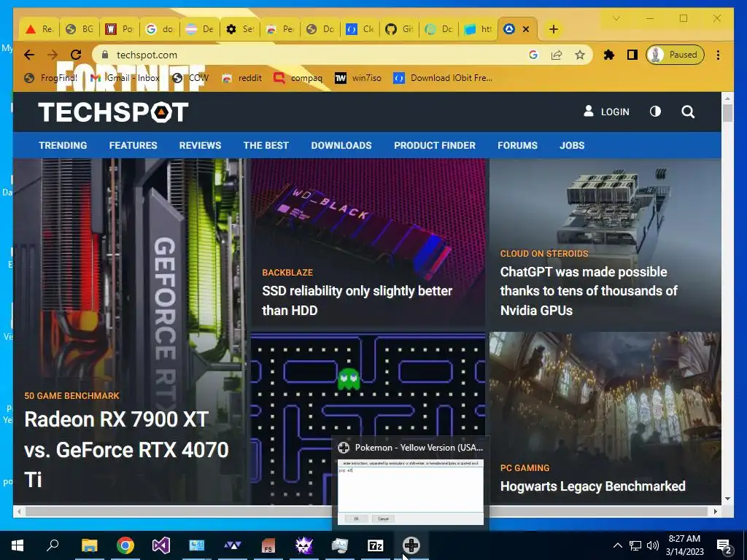This screenshot has height=560, width=747.
Task: Open the Radeon RX 7900 XT article
Action: click(x=126, y=449)
